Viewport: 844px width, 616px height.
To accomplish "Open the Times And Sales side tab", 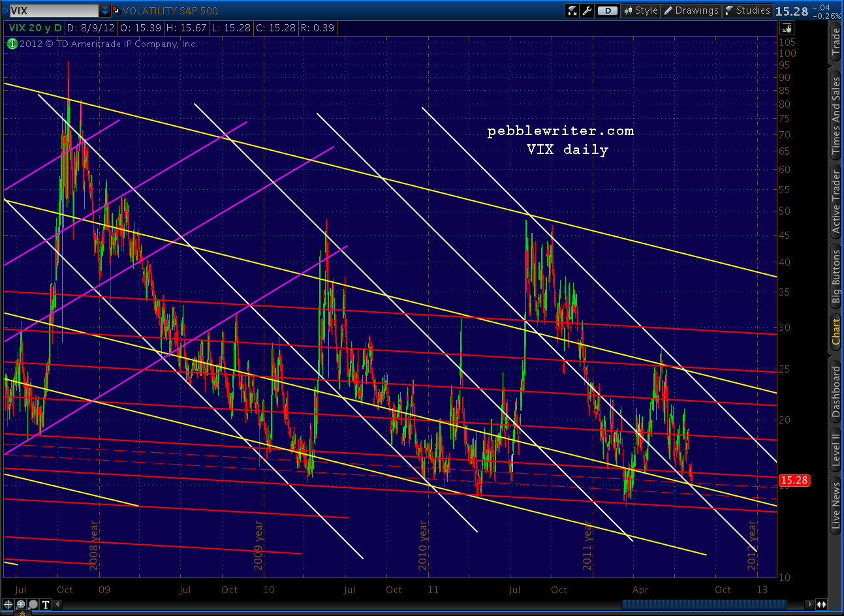I will point(836,115).
